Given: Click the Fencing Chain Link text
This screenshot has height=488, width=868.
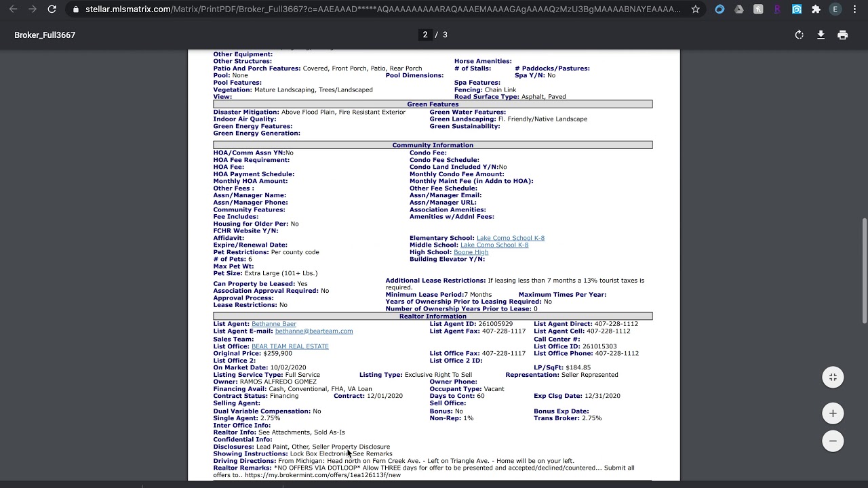Looking at the screenshot, I should [485, 90].
